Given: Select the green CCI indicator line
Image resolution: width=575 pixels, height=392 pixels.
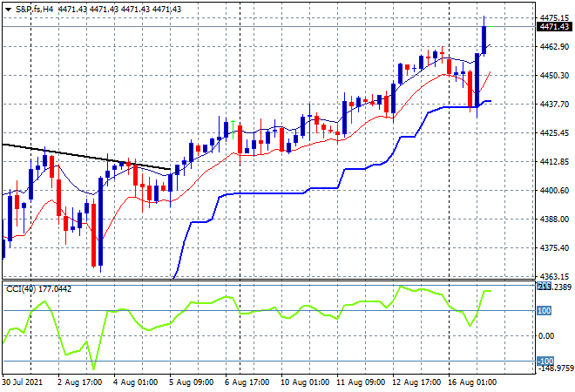Looking at the screenshot, I should coord(247,313).
